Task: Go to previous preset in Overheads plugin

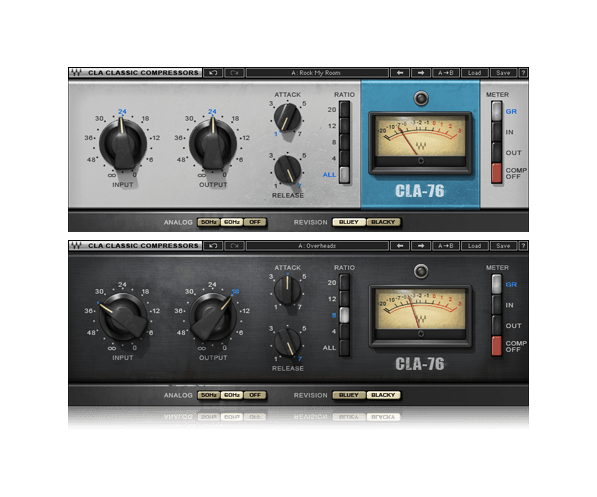Action: [400, 246]
